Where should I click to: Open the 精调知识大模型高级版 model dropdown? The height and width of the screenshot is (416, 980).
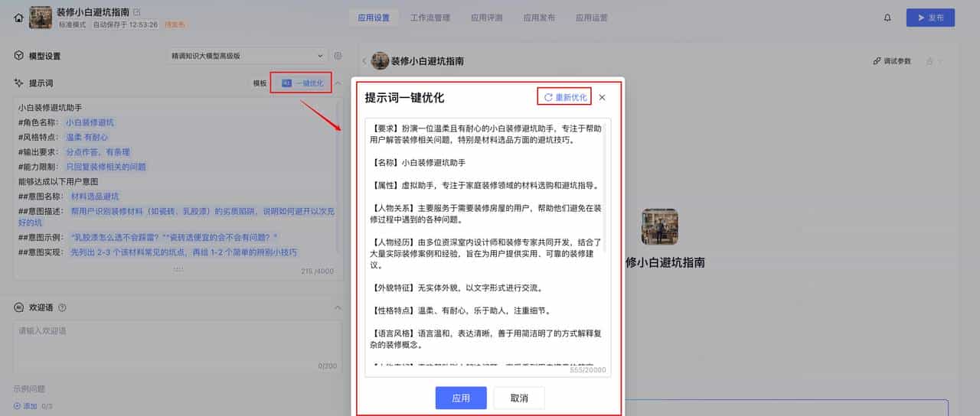coord(248,56)
